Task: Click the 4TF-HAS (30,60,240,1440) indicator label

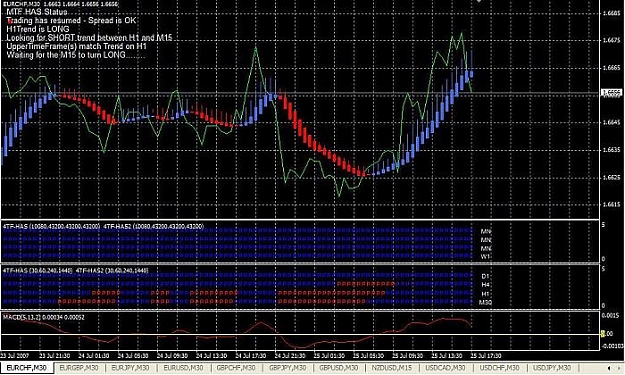Action: click(x=37, y=271)
